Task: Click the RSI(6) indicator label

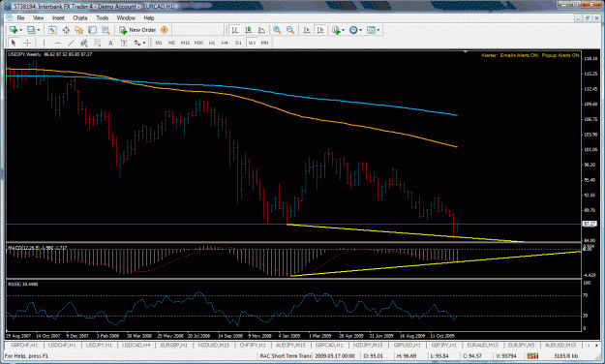Action: point(23,284)
